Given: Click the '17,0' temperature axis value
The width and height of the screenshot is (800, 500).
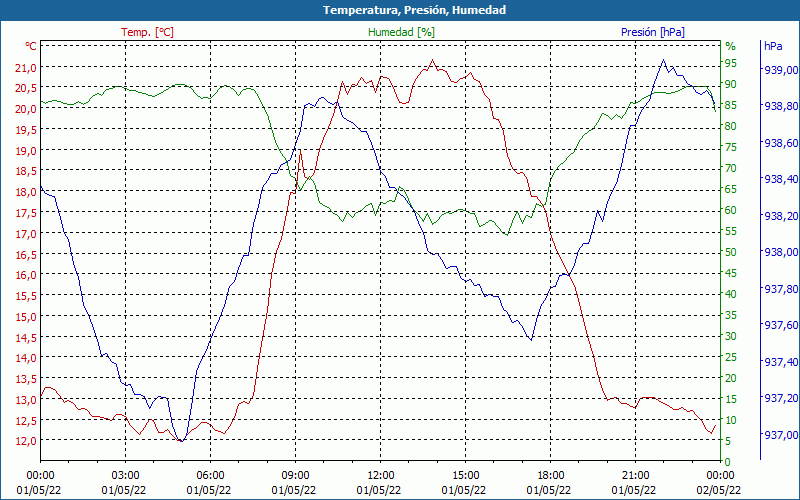Looking at the screenshot, I should [26, 234].
